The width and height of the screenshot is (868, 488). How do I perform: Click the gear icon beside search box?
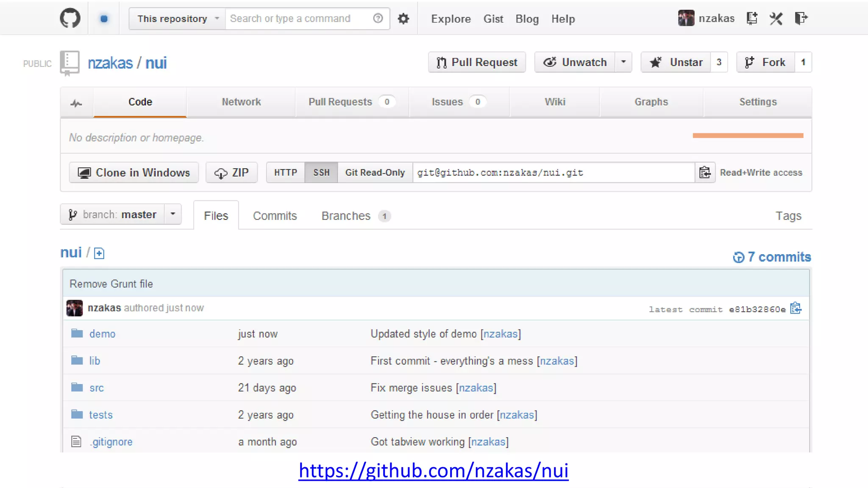(403, 19)
